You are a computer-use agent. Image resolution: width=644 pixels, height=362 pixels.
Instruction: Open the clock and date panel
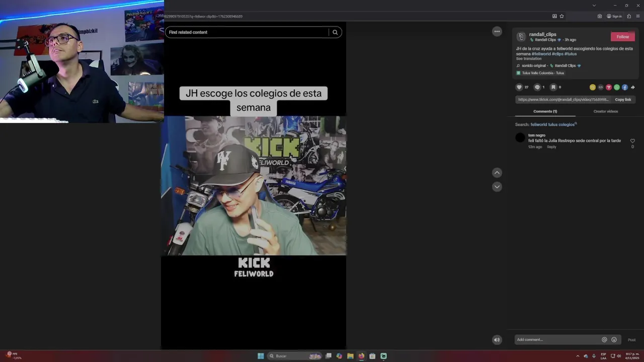(632, 356)
